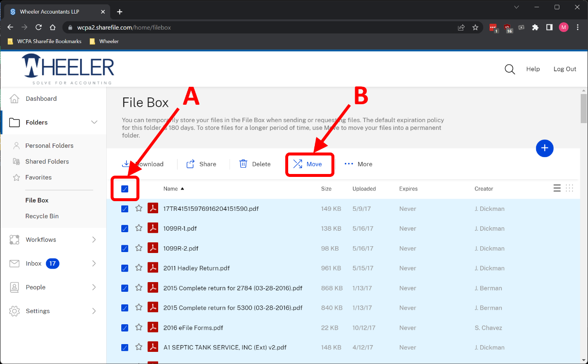The image size is (588, 364).
Task: Click the browser vertical scrollbar thumb
Action: click(584, 109)
